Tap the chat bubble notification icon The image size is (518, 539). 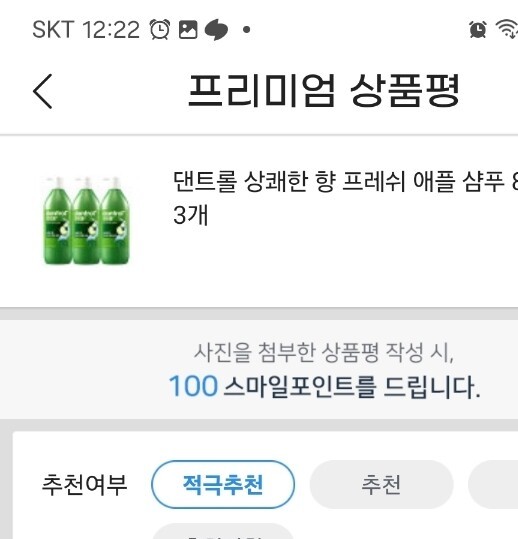216,30
